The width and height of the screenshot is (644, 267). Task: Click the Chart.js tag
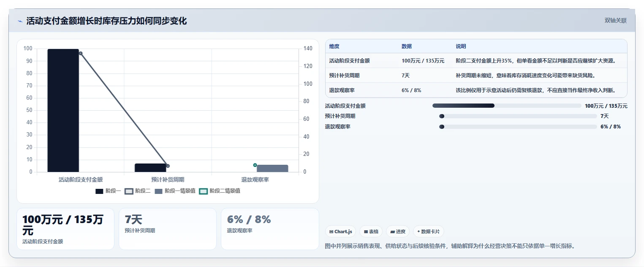(x=340, y=232)
